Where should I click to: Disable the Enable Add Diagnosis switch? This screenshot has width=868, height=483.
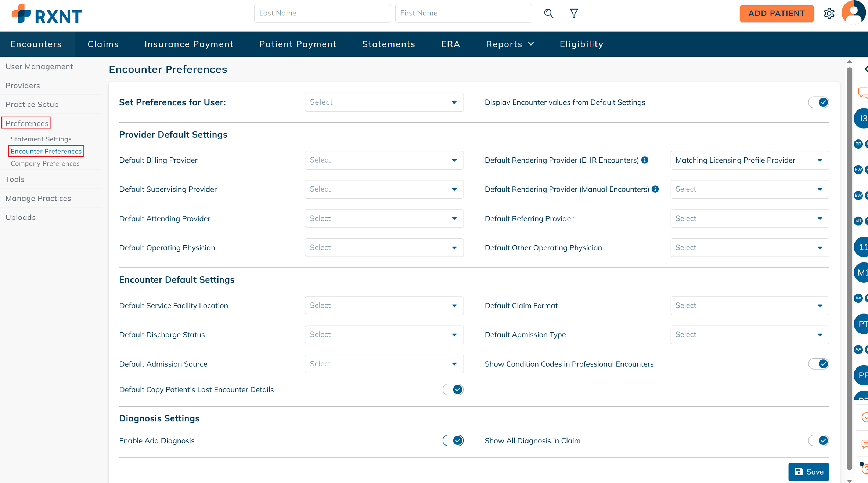click(453, 440)
